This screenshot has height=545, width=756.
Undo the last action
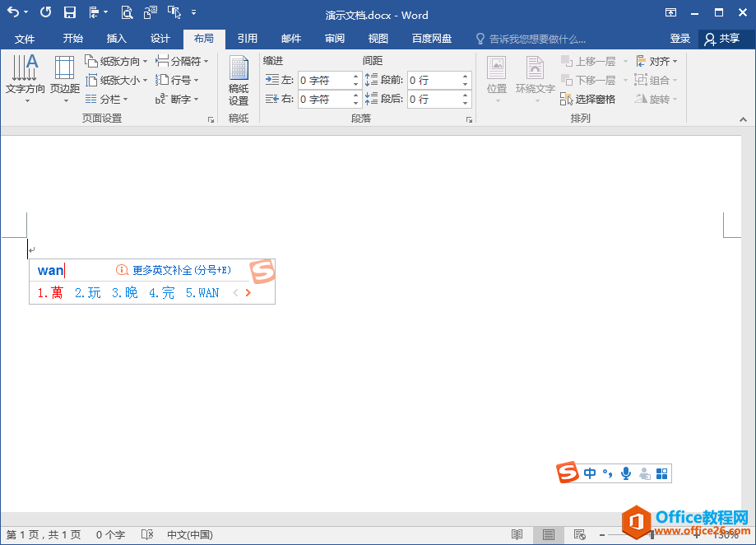click(13, 12)
